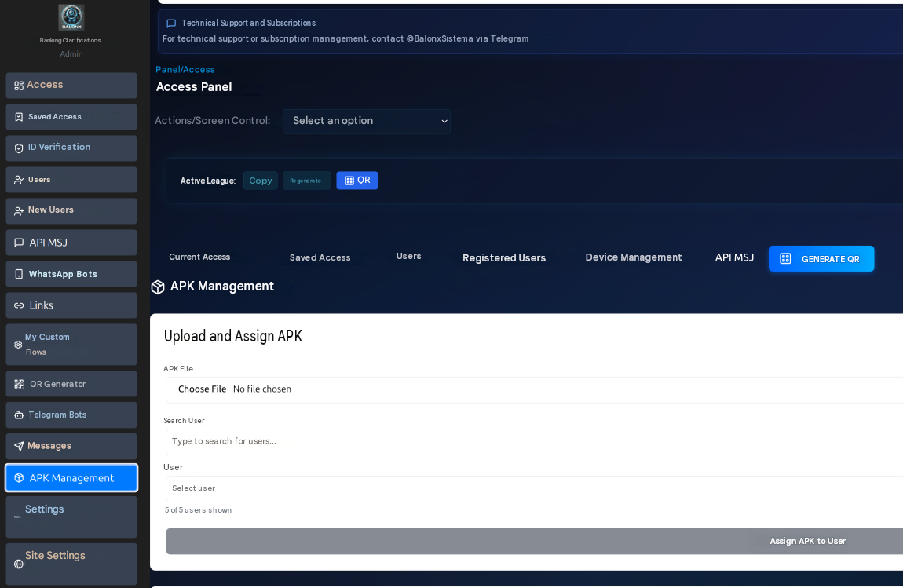This screenshot has width=903, height=588.
Task: Click the package icon beside APK Management heading
Action: tap(158, 287)
